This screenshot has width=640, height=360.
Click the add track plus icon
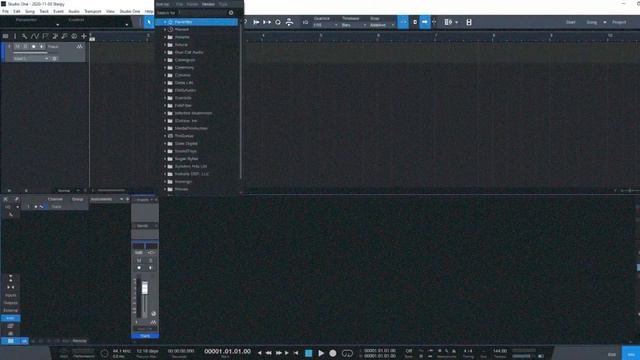click(84, 36)
